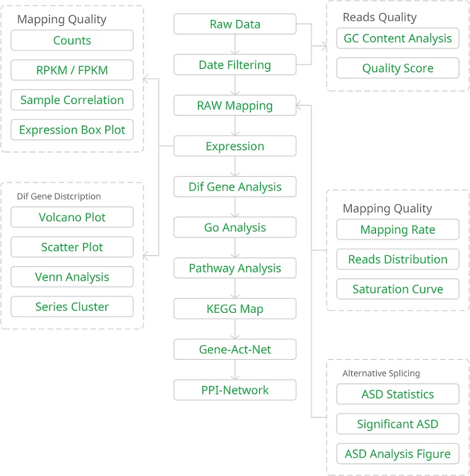
Task: Open the Significant ASD item
Action: click(x=398, y=424)
